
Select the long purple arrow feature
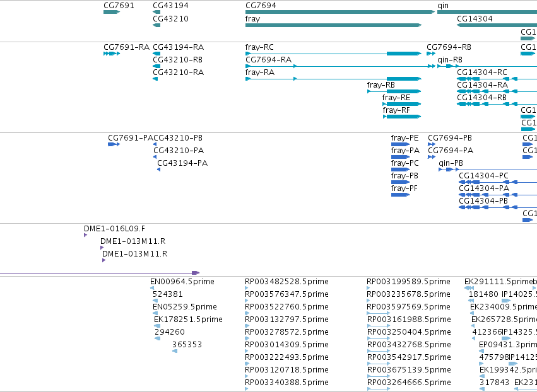pyautogui.click(x=99, y=273)
